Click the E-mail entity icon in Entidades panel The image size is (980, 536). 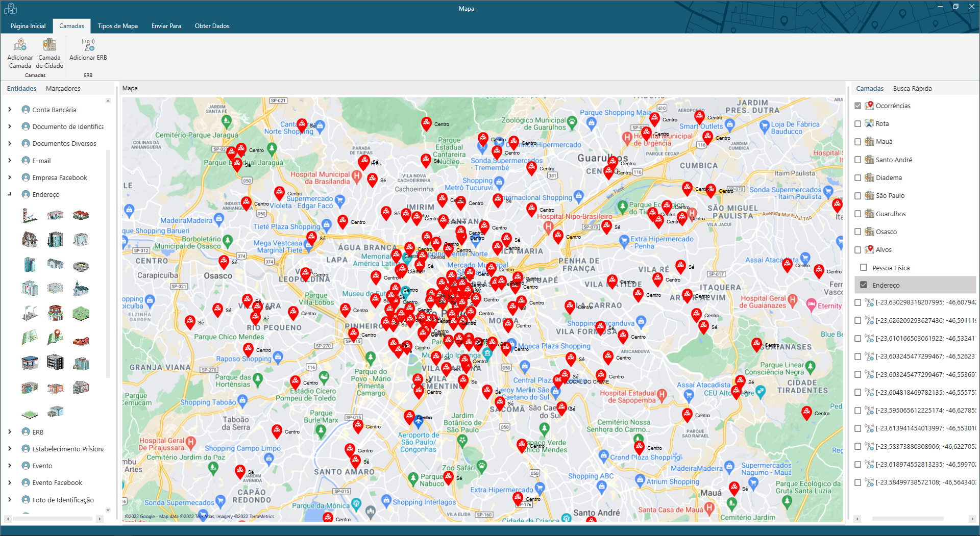coord(25,160)
